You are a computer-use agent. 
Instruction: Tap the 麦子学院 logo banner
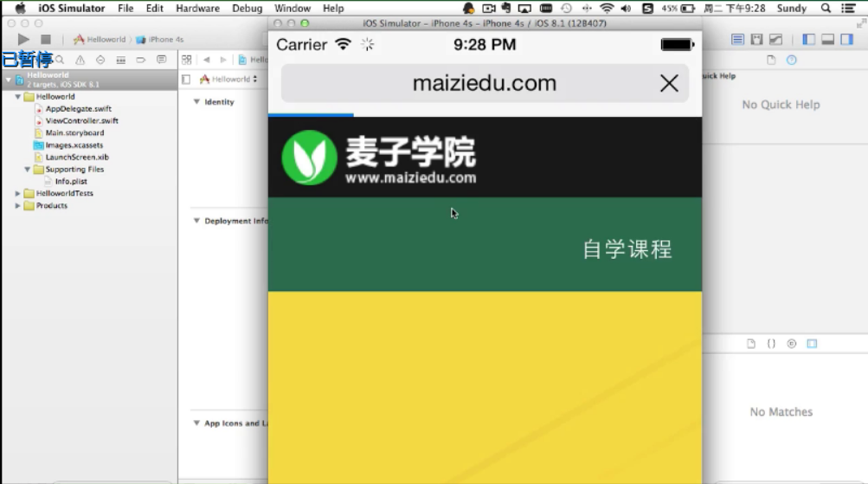(x=379, y=158)
